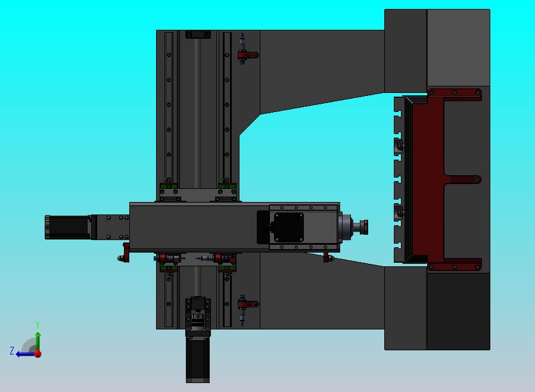535x392 pixels.
Task: Select the horizontal stepper motor at the left end
Action: click(x=67, y=227)
